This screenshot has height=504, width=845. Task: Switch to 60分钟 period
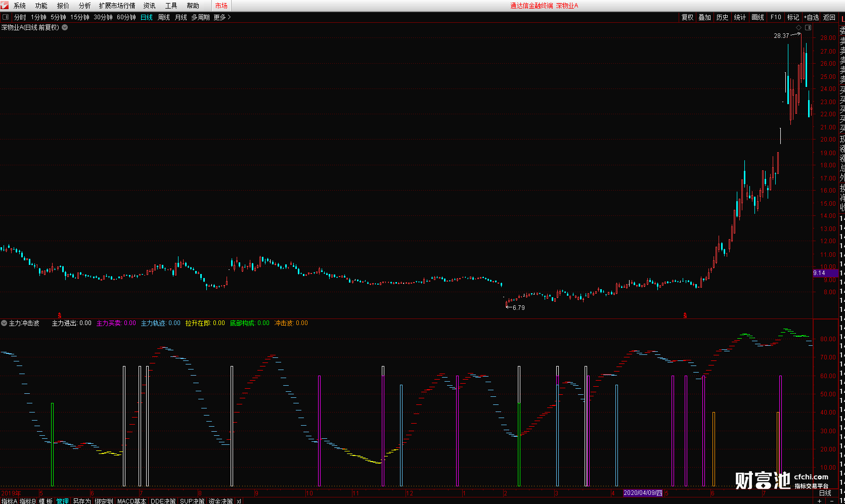click(126, 17)
